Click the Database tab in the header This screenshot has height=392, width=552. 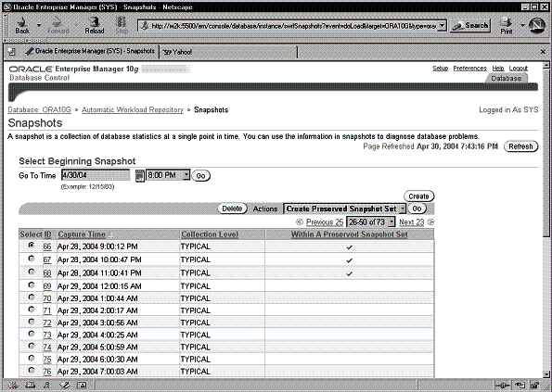point(506,79)
